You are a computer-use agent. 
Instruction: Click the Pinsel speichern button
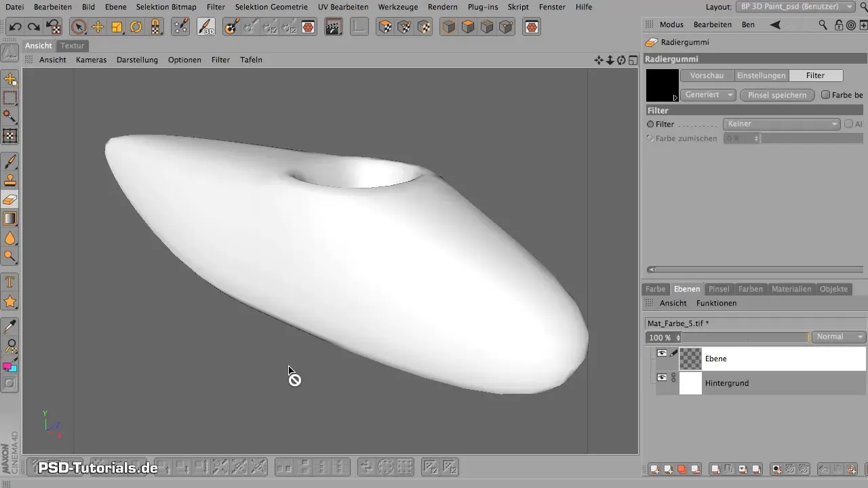(x=777, y=95)
